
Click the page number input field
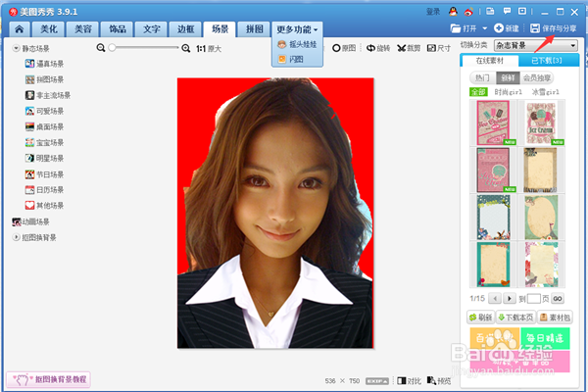pos(533,299)
